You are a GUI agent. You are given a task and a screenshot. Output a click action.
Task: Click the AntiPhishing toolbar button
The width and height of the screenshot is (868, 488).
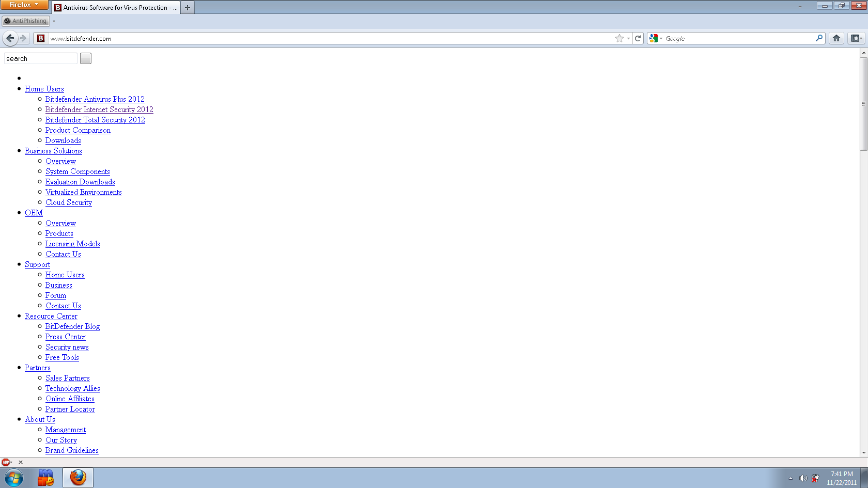pyautogui.click(x=26, y=21)
